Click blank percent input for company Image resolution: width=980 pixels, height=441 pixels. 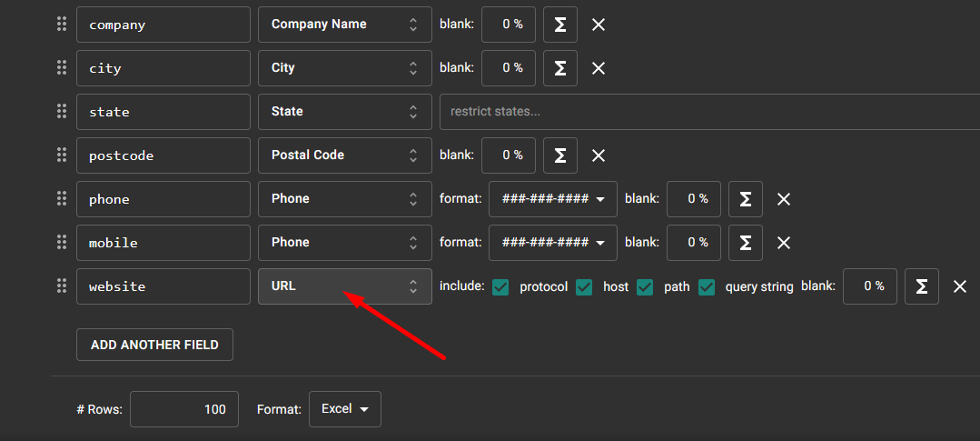click(x=508, y=25)
